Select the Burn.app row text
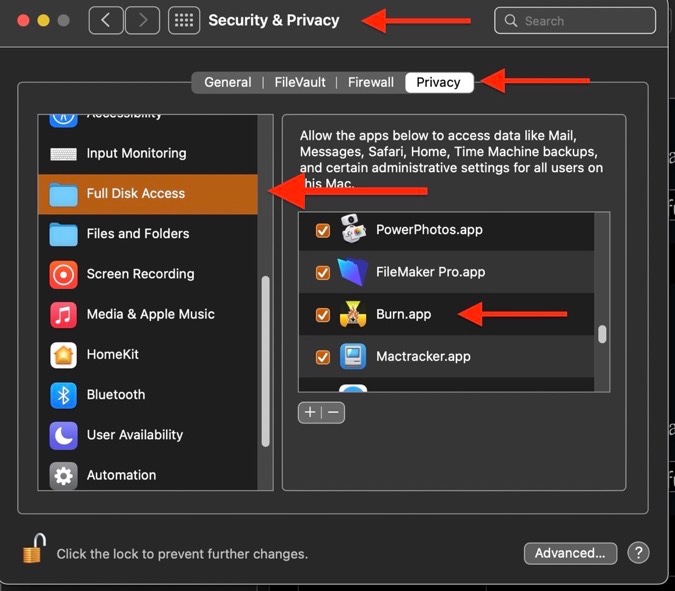The image size is (675, 591). click(x=403, y=314)
